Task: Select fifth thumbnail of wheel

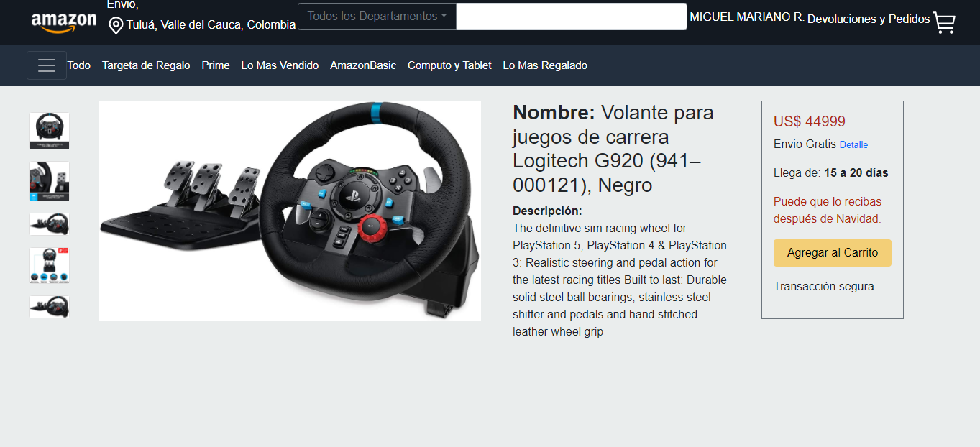Action: [x=50, y=307]
